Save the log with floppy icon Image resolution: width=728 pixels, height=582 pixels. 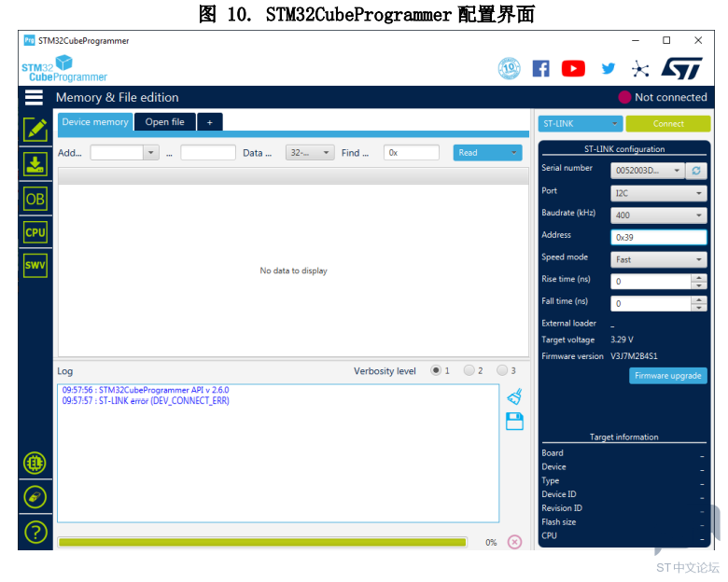pos(514,422)
